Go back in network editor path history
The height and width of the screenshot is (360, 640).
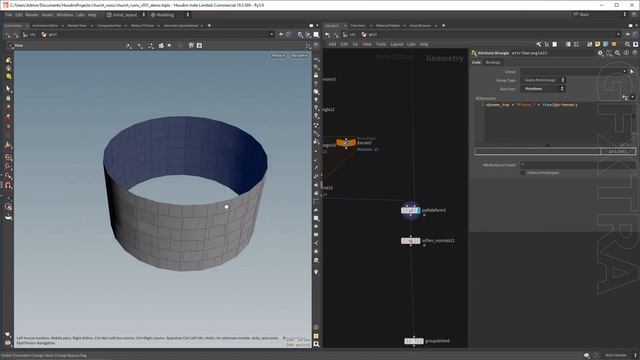[328, 35]
